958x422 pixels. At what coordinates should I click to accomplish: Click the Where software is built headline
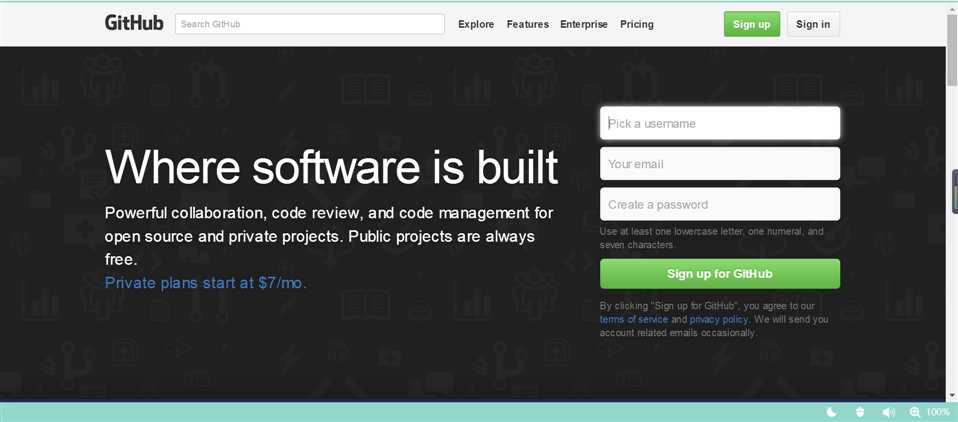click(x=332, y=166)
